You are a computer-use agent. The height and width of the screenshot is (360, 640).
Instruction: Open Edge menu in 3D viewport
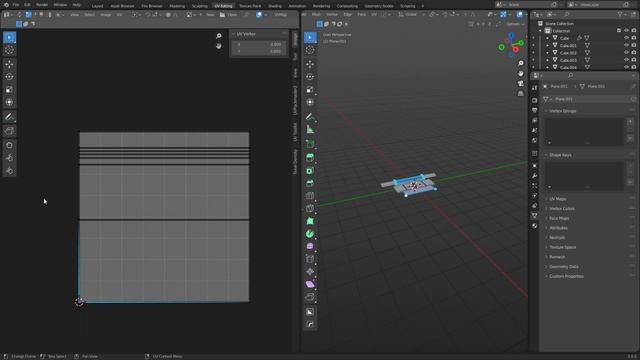(347, 14)
